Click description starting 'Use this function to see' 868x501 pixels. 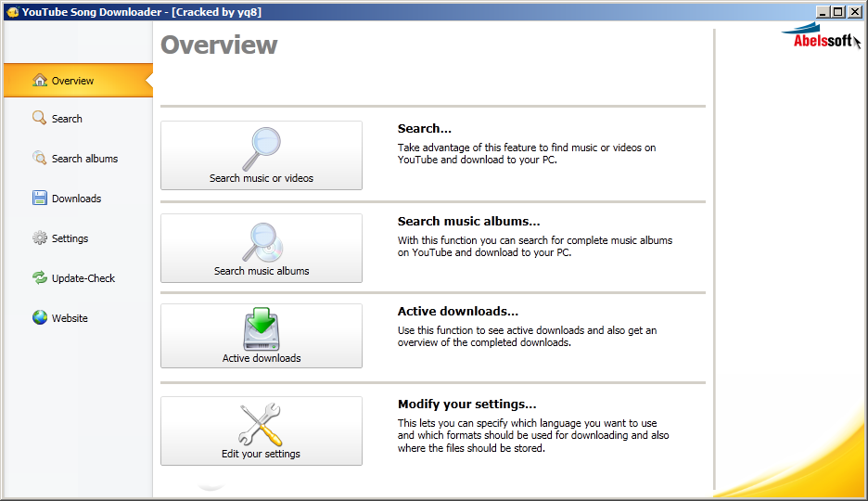pyautogui.click(x=527, y=337)
